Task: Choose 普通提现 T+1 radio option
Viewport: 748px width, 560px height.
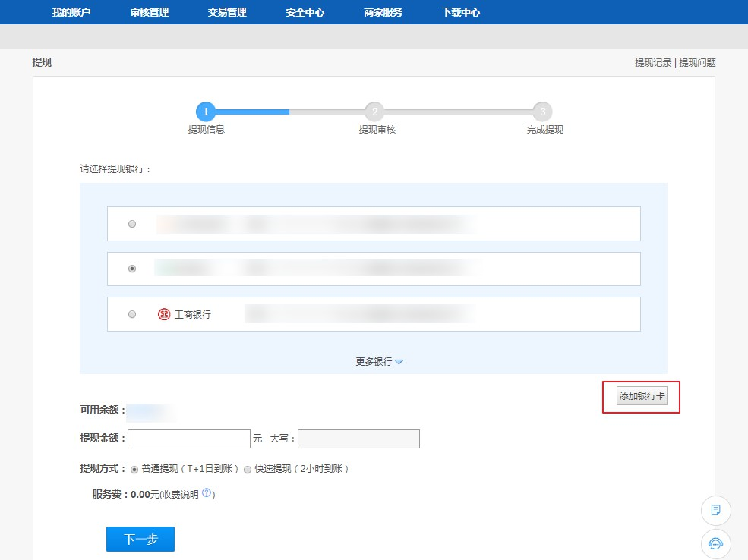Action: pos(135,470)
